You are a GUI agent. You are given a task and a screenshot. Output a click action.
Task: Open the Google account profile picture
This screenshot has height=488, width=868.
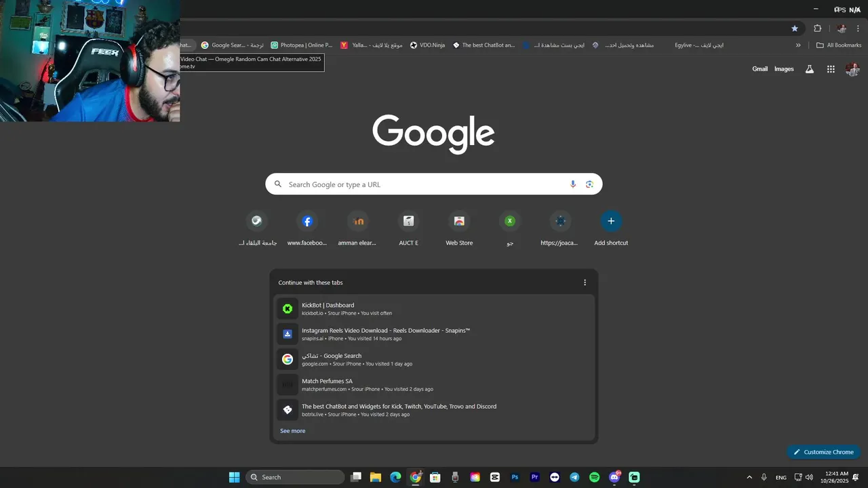(852, 69)
